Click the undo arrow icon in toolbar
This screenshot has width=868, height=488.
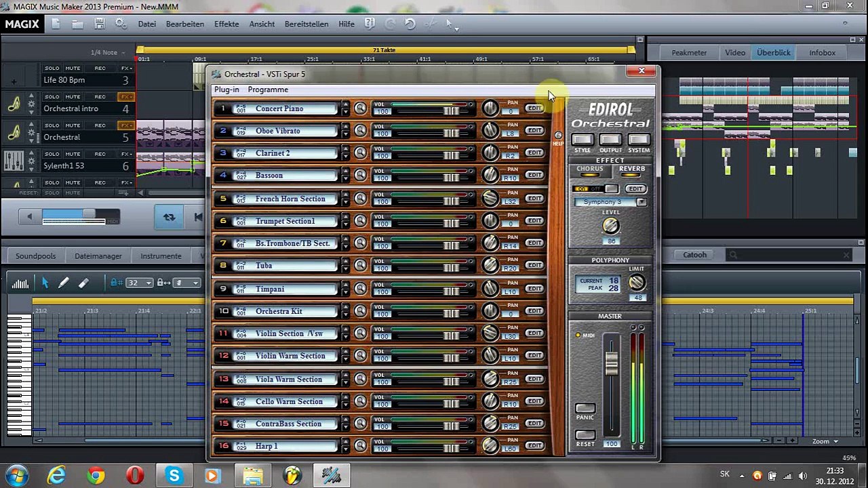(410, 24)
